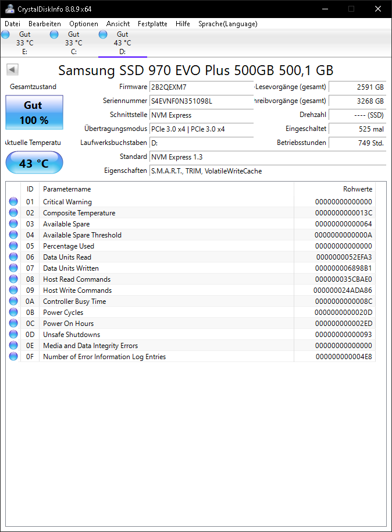Click the 43 °C temperature button
This screenshot has height=532, width=392.
(x=34, y=162)
